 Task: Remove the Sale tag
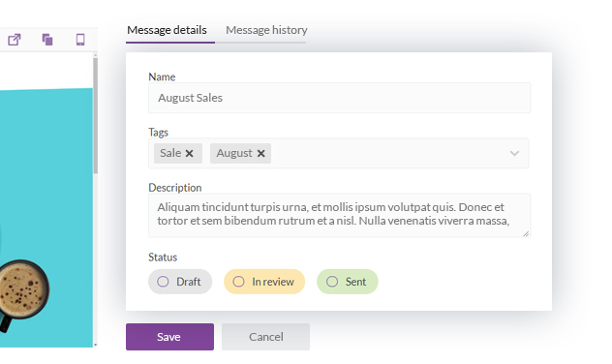[x=189, y=153]
